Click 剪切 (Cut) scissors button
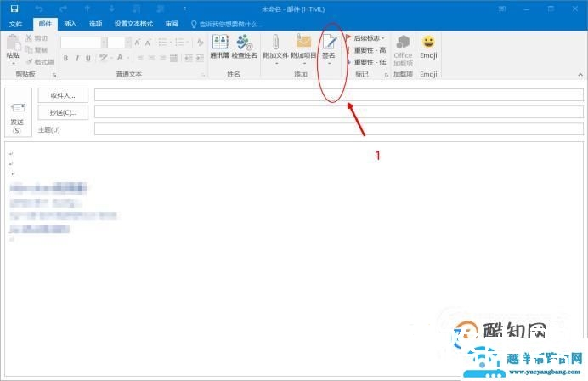Screen dimensions: 588x381 37,38
